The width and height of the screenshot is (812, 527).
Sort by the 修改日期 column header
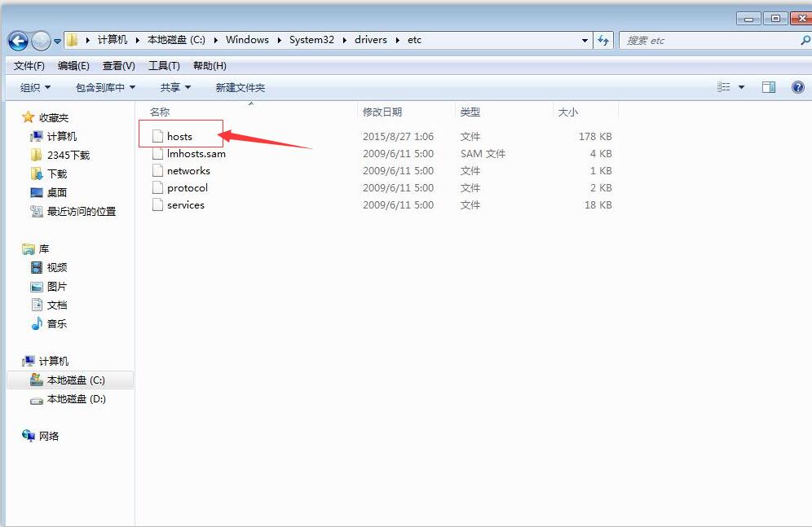point(382,112)
